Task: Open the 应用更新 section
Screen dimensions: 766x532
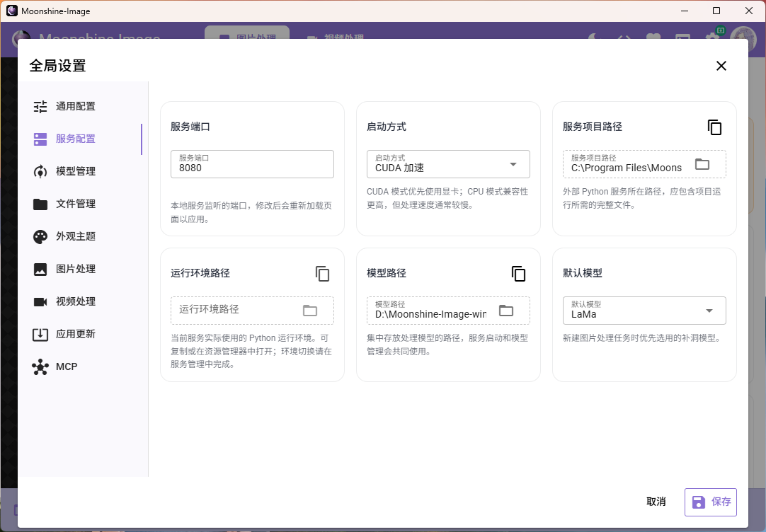Action: [x=81, y=335]
